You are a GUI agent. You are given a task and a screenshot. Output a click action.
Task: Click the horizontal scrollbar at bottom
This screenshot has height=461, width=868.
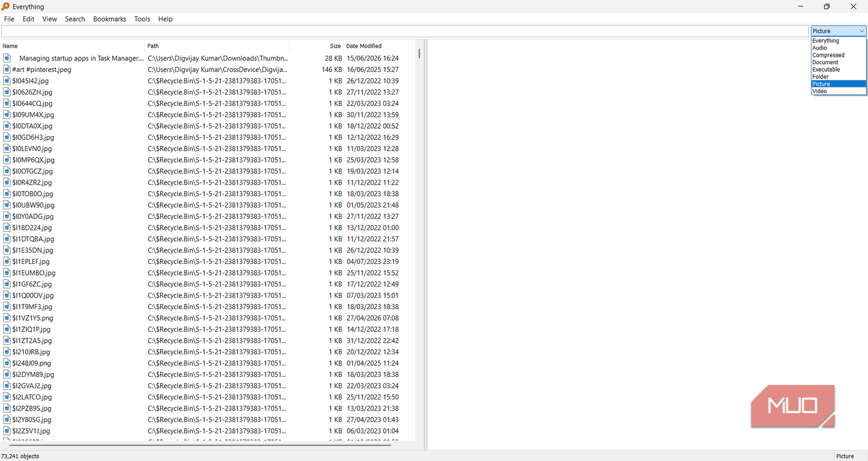(200, 445)
